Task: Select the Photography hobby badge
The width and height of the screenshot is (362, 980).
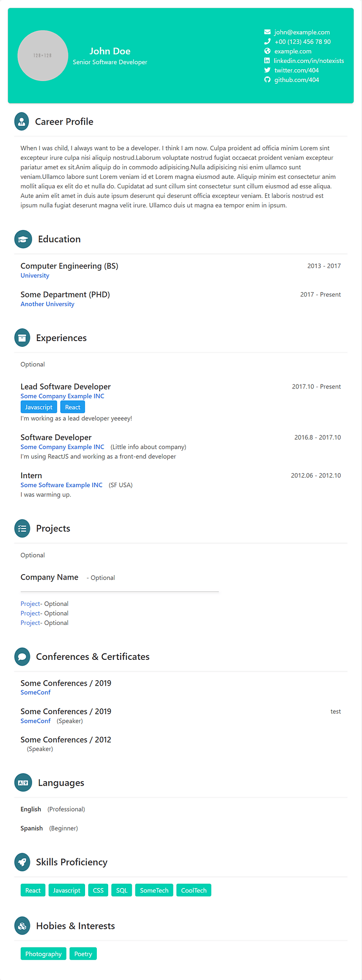Action: (x=43, y=954)
